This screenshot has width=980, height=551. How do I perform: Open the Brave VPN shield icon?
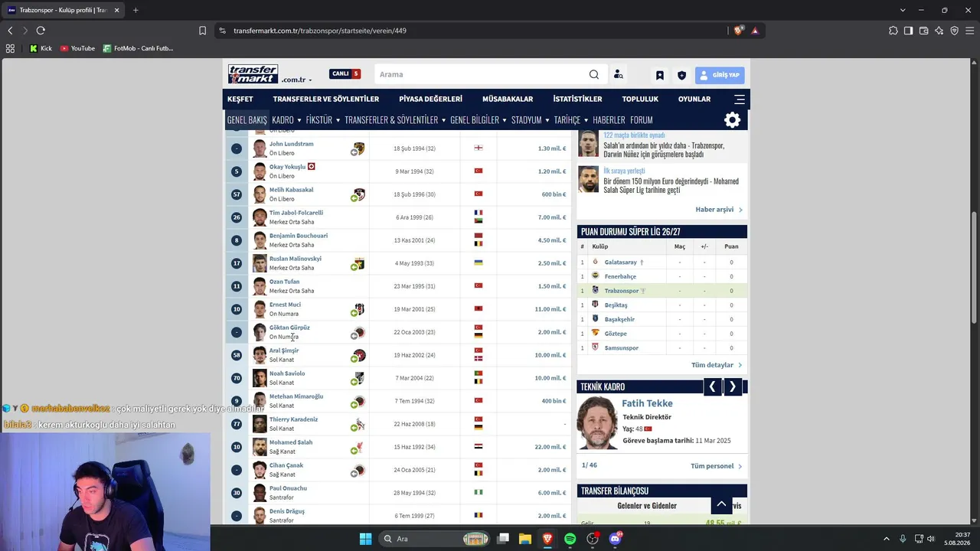click(954, 31)
